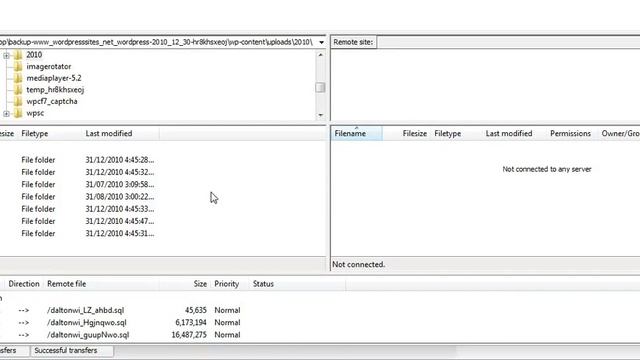
Task: Sort remote list by Last modified column
Action: click(514, 133)
